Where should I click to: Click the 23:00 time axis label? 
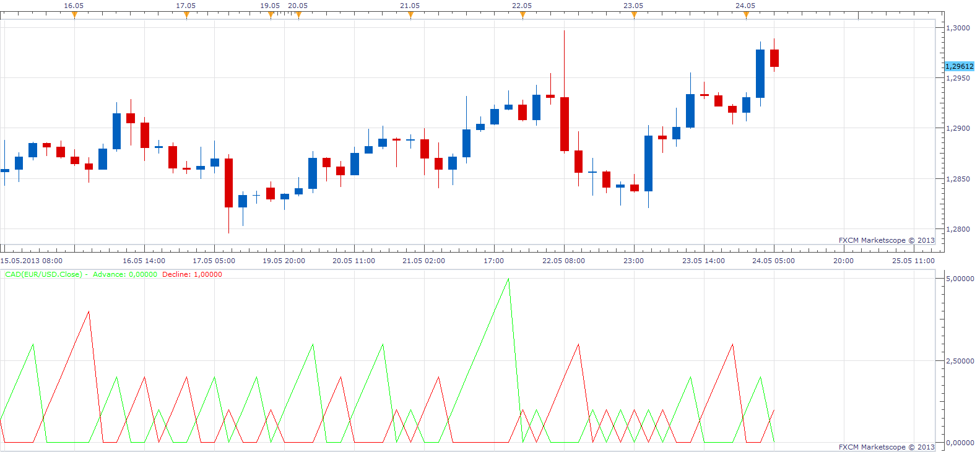coord(634,261)
